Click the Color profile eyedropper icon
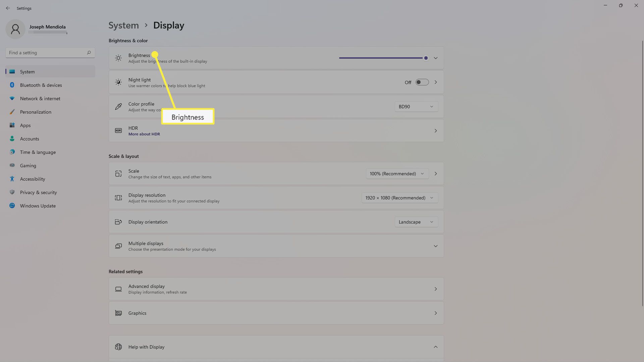This screenshot has width=644, height=362. pyautogui.click(x=118, y=107)
